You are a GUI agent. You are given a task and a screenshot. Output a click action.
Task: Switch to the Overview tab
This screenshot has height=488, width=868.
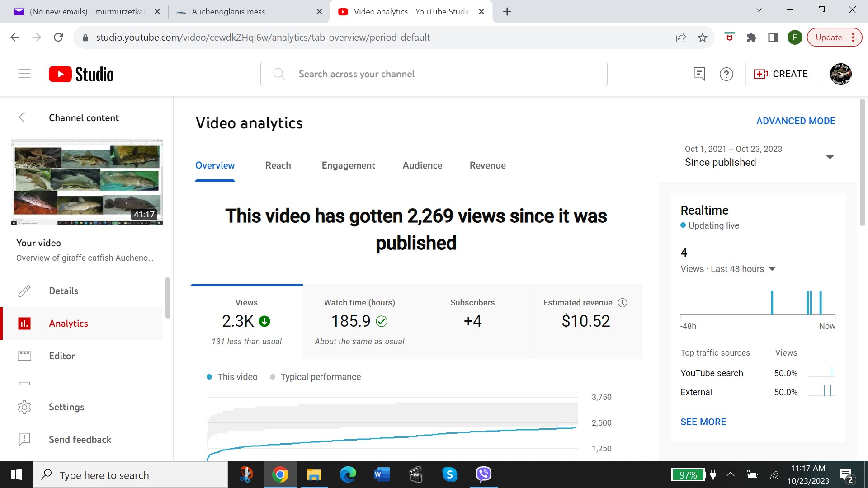215,165
